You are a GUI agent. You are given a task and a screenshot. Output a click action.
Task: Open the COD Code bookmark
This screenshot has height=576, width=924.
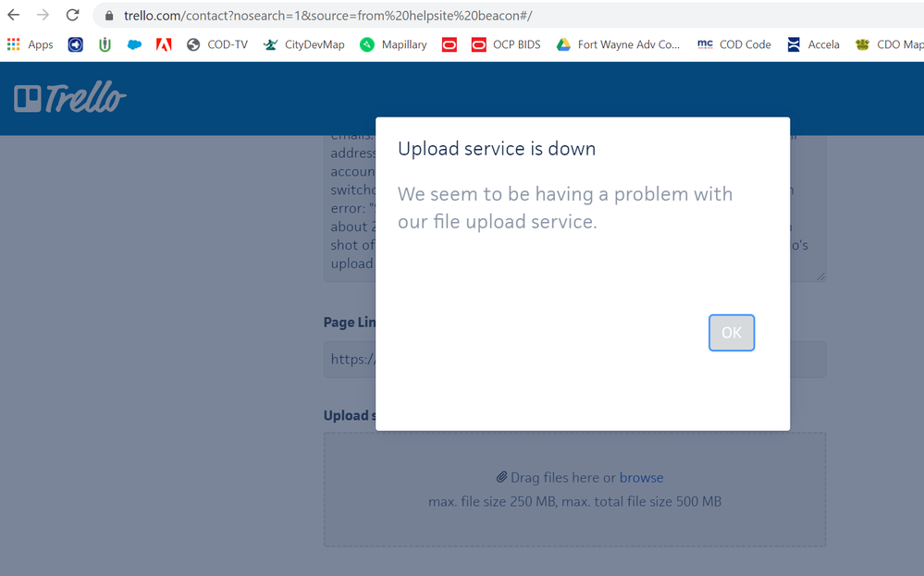click(734, 44)
